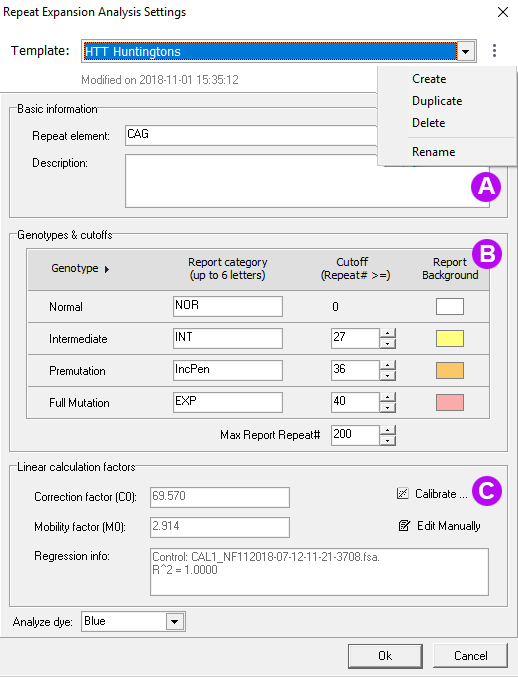Decrease the Full Mutation cutoff value
Image resolution: width=518 pixels, height=677 pixels.
tap(388, 408)
